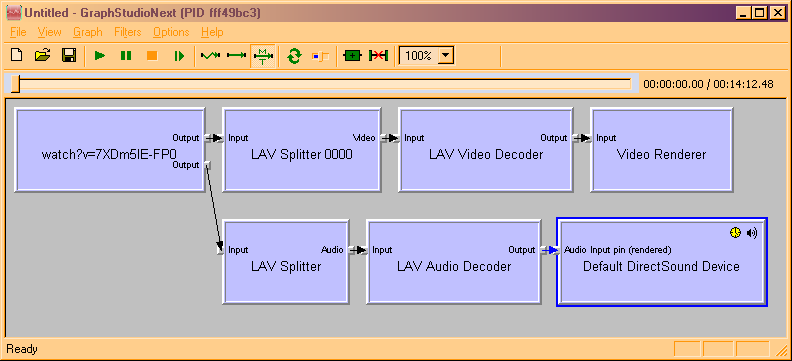Click the speaker icon on Default DirectSound Device
Screen dimensions: 792x361
click(753, 233)
